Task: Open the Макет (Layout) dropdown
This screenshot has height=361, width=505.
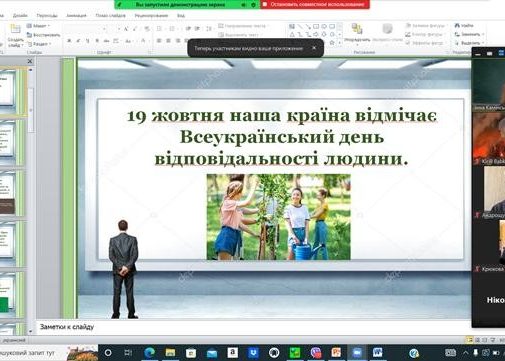Action: (x=38, y=26)
